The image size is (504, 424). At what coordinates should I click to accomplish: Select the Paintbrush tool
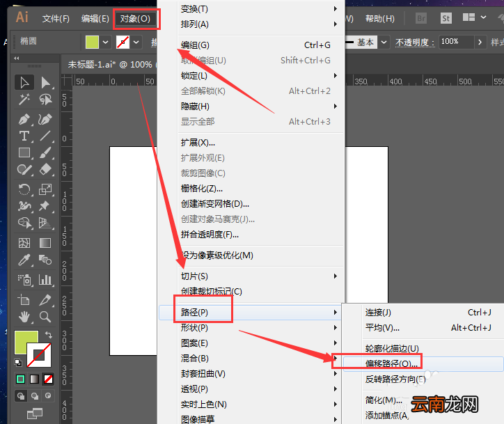45,152
